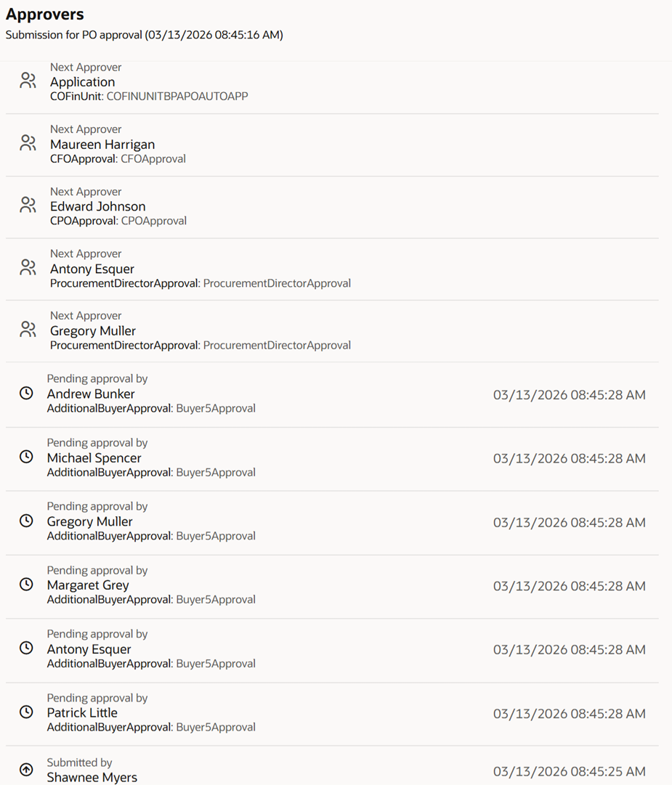The image size is (672, 785).
Task: Click the clock icon beside Patrick Little
Action: click(x=26, y=712)
